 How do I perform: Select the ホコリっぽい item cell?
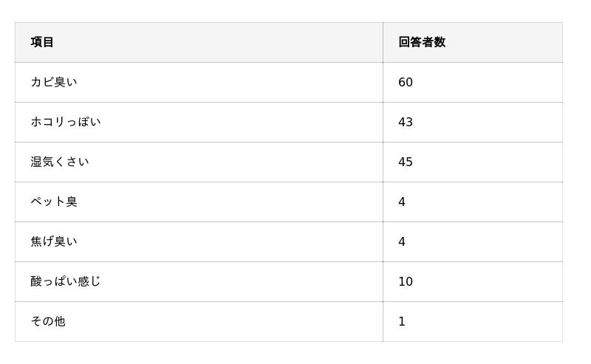[x=66, y=122]
